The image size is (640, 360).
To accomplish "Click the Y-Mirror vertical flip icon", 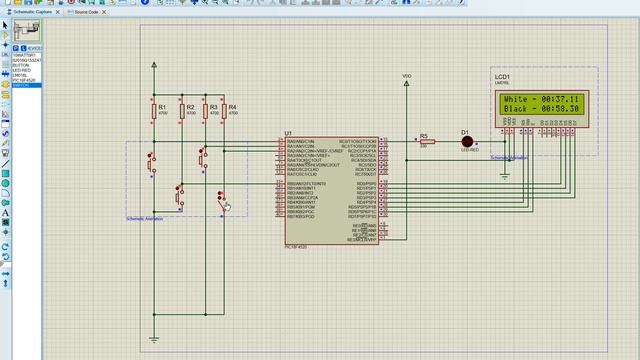I will pos(5,283).
